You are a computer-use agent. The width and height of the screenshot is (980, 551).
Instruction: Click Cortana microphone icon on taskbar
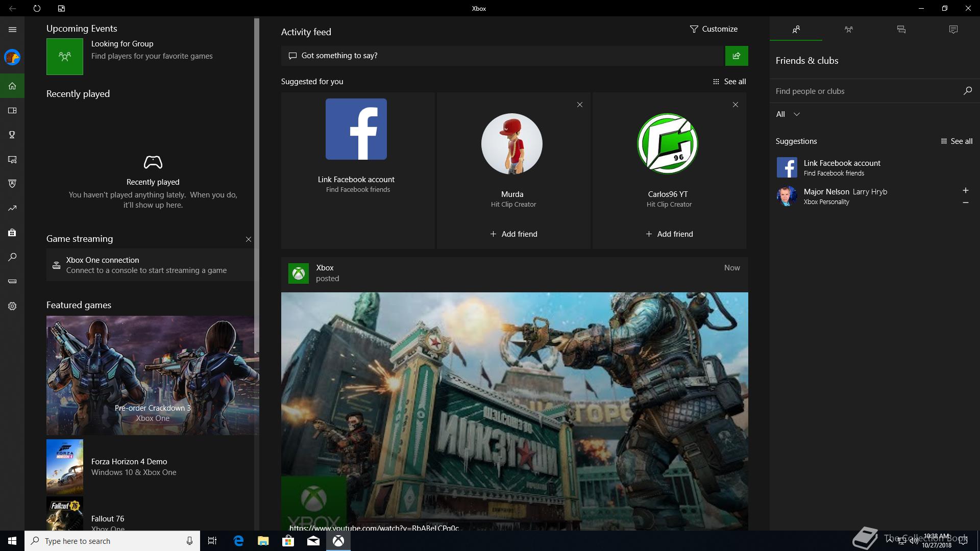tap(189, 541)
